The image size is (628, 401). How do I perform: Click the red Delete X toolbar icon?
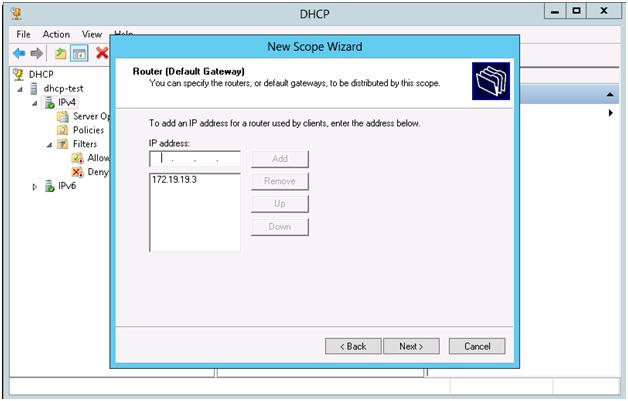click(102, 52)
